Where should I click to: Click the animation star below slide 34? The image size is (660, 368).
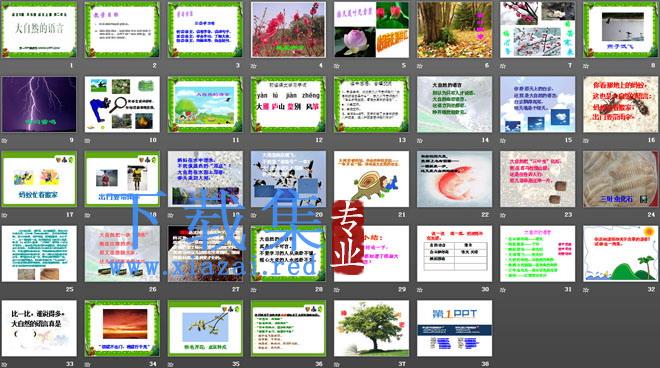(x=87, y=364)
